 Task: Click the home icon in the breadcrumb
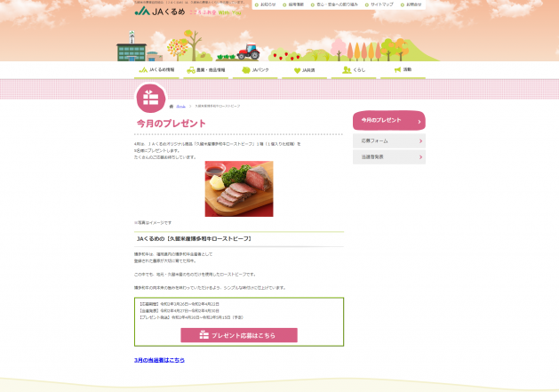[x=172, y=107]
